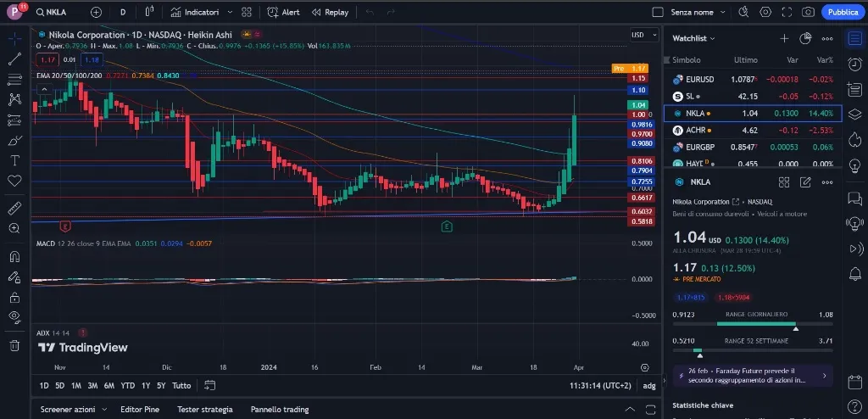Open the calendar panel in right sidebar
Image resolution: width=868 pixels, height=419 pixels.
(x=854, y=382)
